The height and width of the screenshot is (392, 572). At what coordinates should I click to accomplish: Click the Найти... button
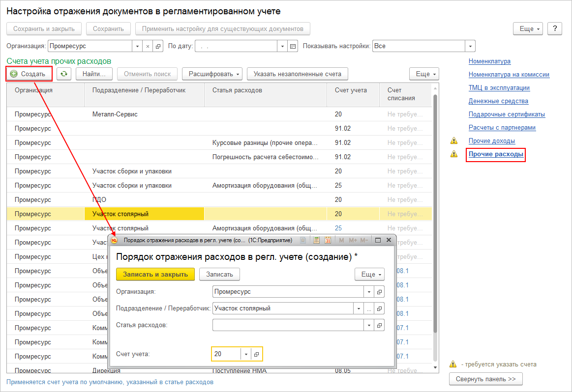tap(94, 74)
